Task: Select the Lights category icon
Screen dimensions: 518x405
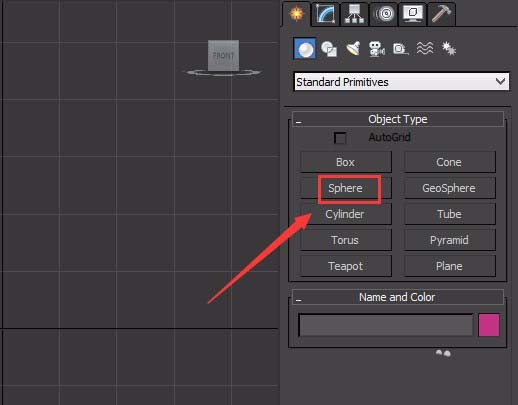Action: 353,49
